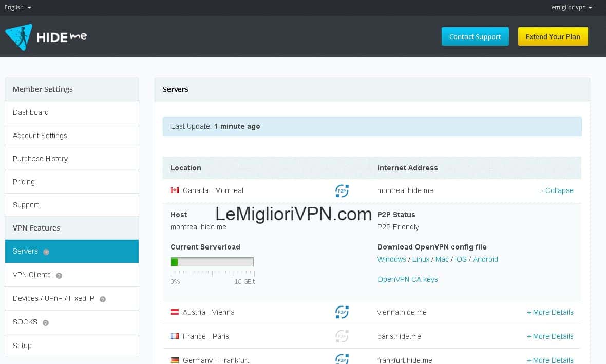Click the frankfurt.hide.me internet address

click(x=405, y=360)
